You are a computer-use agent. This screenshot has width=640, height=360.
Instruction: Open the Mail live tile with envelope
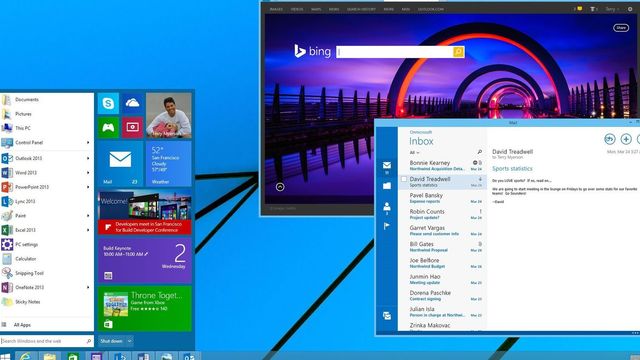coord(120,163)
